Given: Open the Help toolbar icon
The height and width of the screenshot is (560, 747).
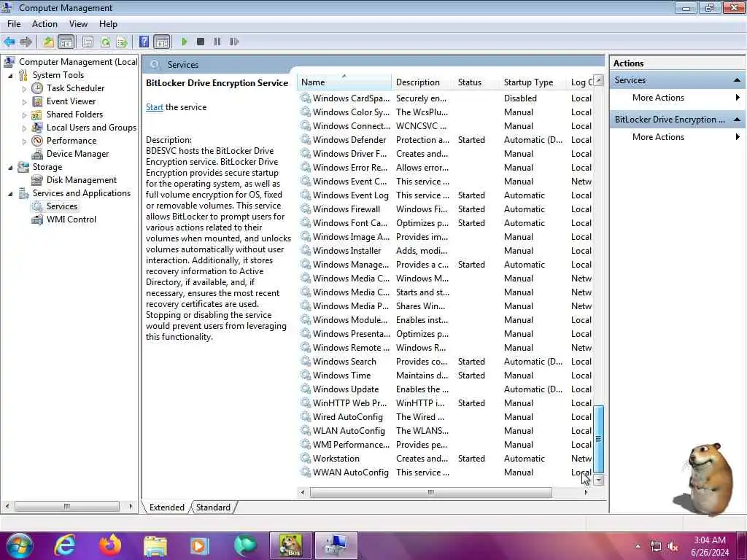Looking at the screenshot, I should click(x=144, y=42).
